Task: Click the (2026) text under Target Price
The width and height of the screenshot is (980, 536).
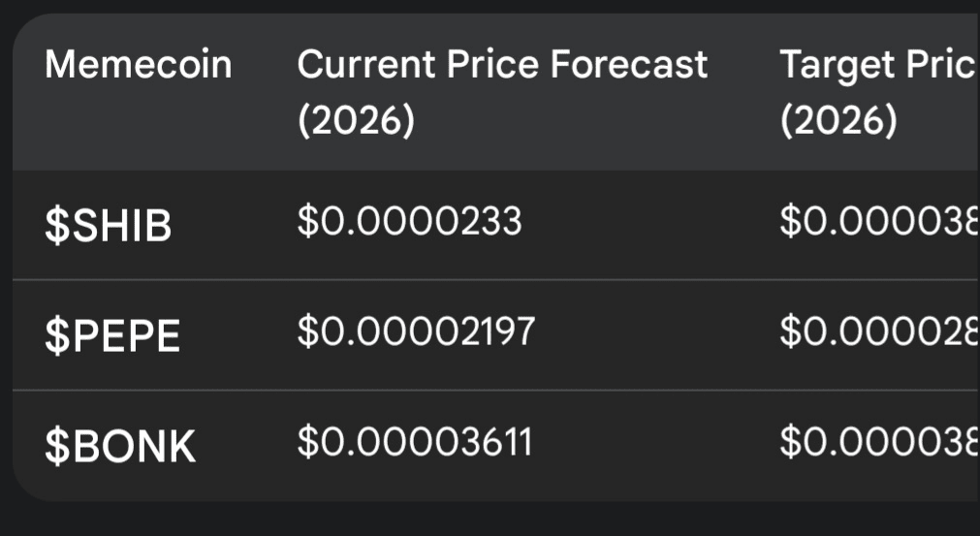Action: 838,120
